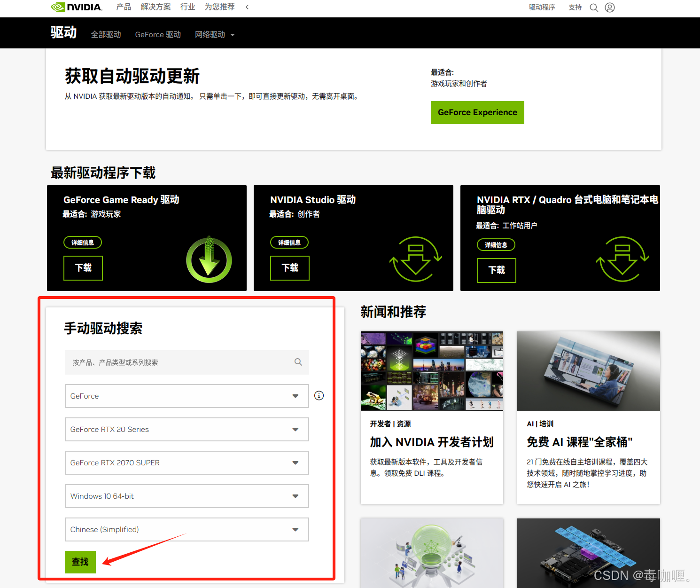This screenshot has height=588, width=700.
Task: Click the green Game Ready download arrow icon
Action: pyautogui.click(x=209, y=259)
